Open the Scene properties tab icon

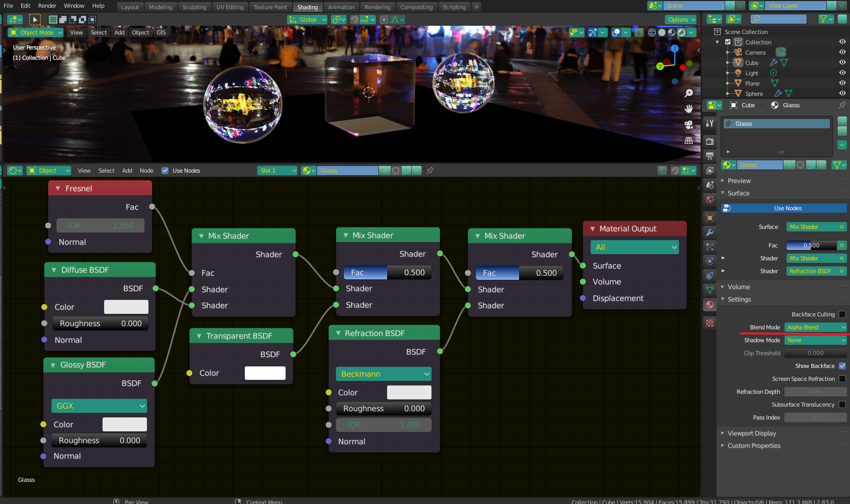710,184
